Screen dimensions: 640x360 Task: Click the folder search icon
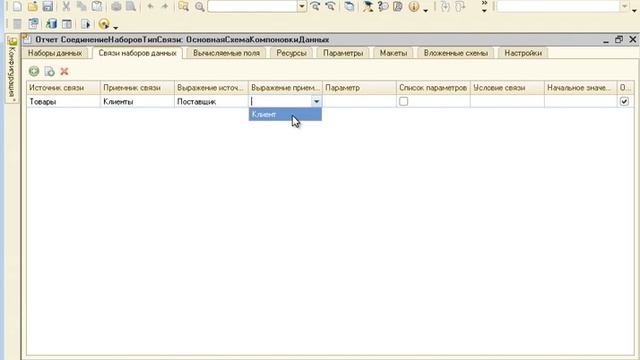point(184,6)
